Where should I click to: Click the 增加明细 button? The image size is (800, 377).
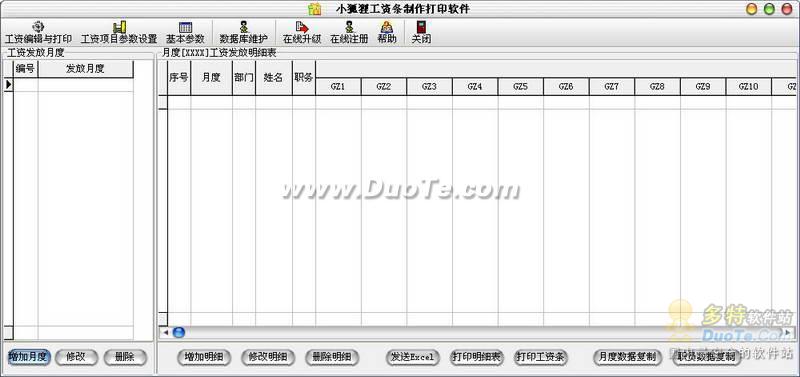point(204,357)
